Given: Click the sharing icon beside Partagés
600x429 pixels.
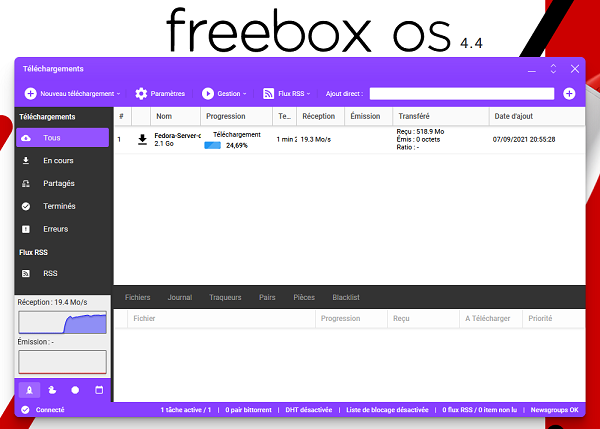Looking at the screenshot, I should point(26,183).
